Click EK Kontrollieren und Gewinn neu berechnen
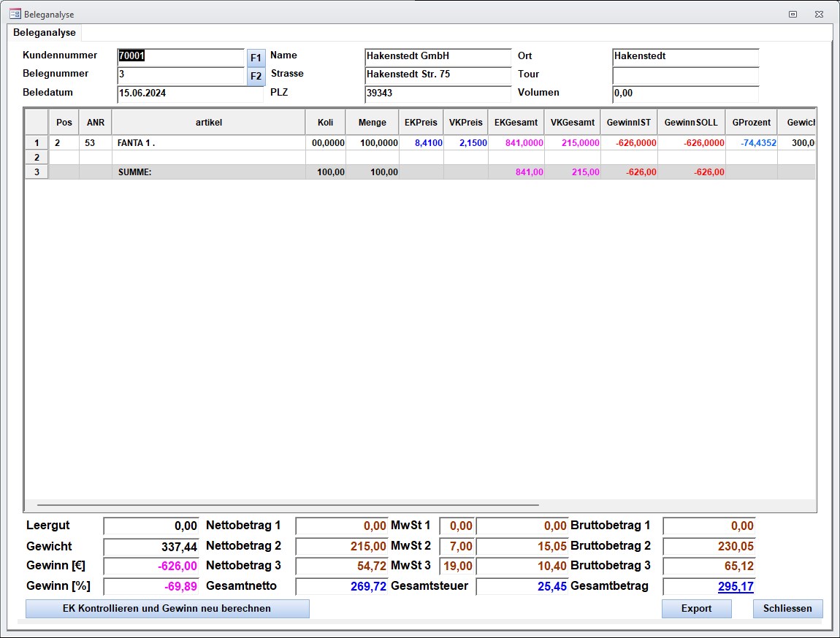The height and width of the screenshot is (638, 840). click(x=167, y=609)
